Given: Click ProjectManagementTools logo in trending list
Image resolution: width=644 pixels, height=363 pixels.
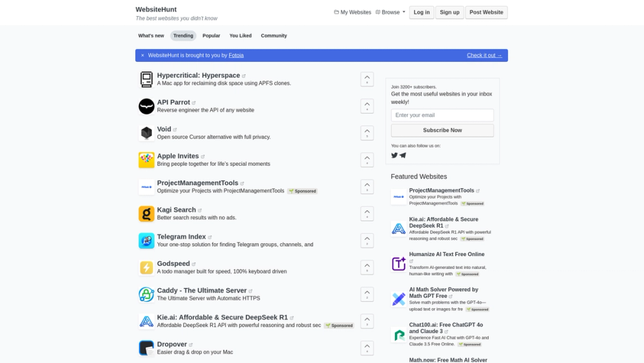Looking at the screenshot, I should 146,186.
